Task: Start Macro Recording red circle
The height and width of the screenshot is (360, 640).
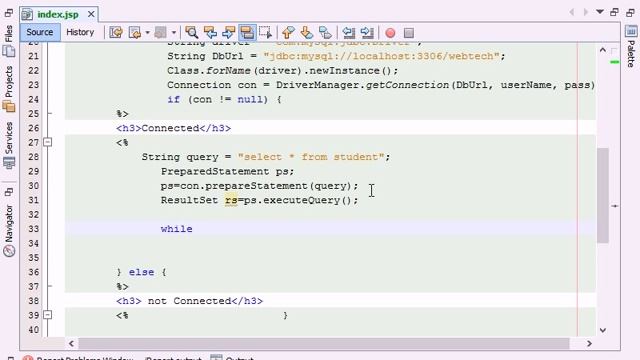Action: (x=390, y=33)
